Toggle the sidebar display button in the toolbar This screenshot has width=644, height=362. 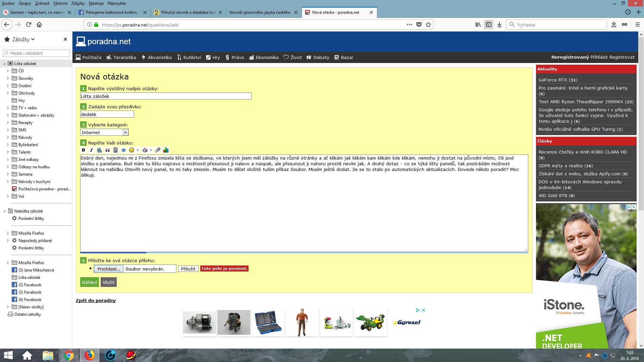click(x=489, y=24)
